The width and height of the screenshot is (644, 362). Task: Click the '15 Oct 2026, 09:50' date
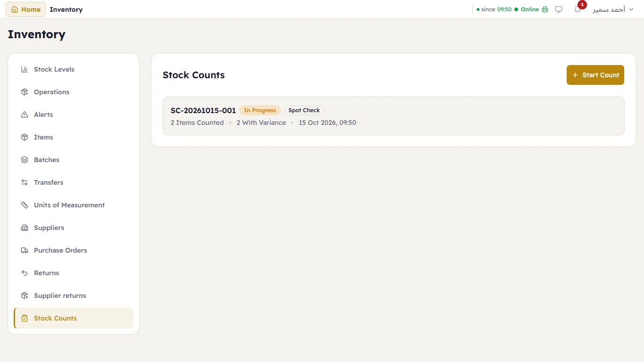pos(327,123)
